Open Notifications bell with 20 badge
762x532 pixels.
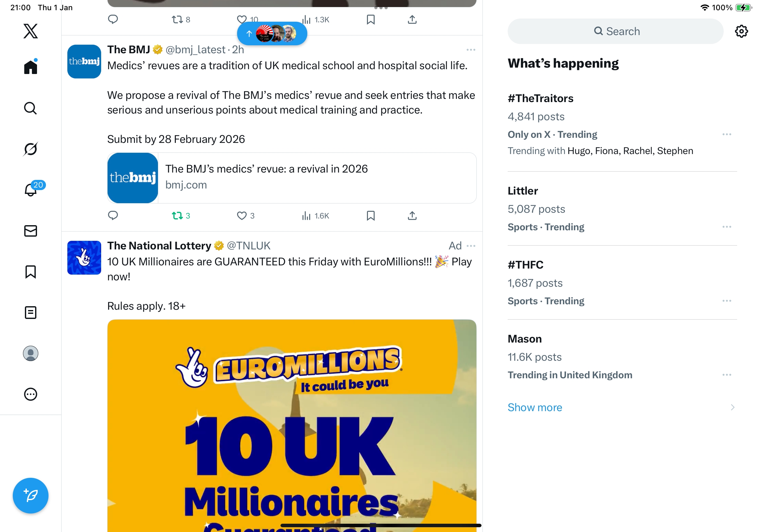[31, 190]
